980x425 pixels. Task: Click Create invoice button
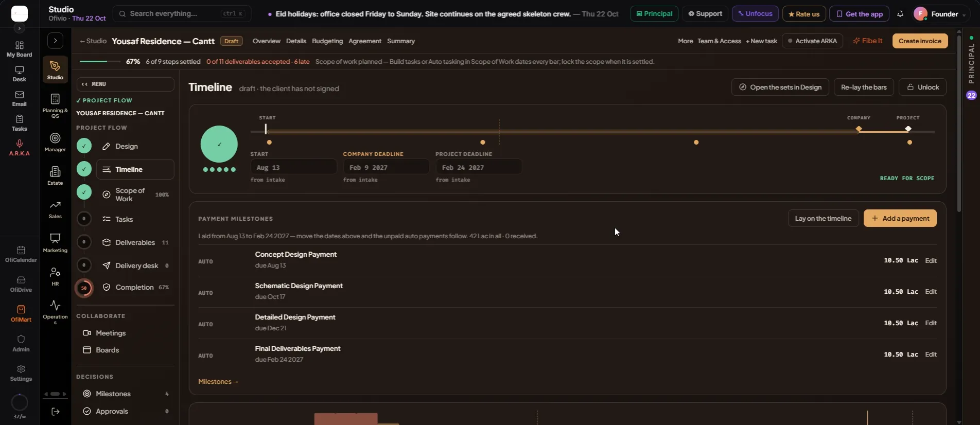pyautogui.click(x=920, y=41)
